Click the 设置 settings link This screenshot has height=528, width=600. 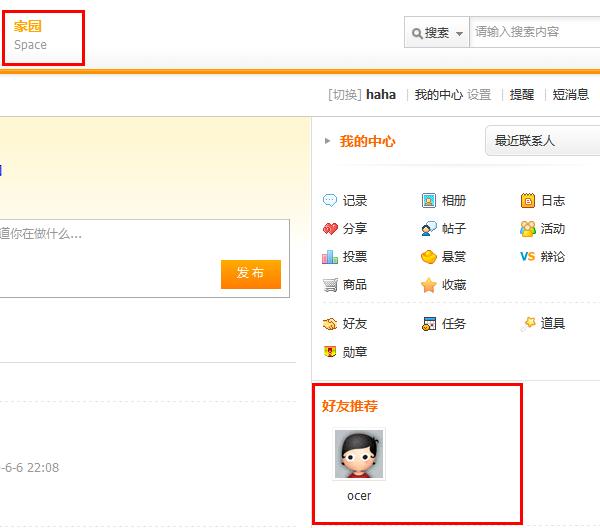tap(479, 95)
